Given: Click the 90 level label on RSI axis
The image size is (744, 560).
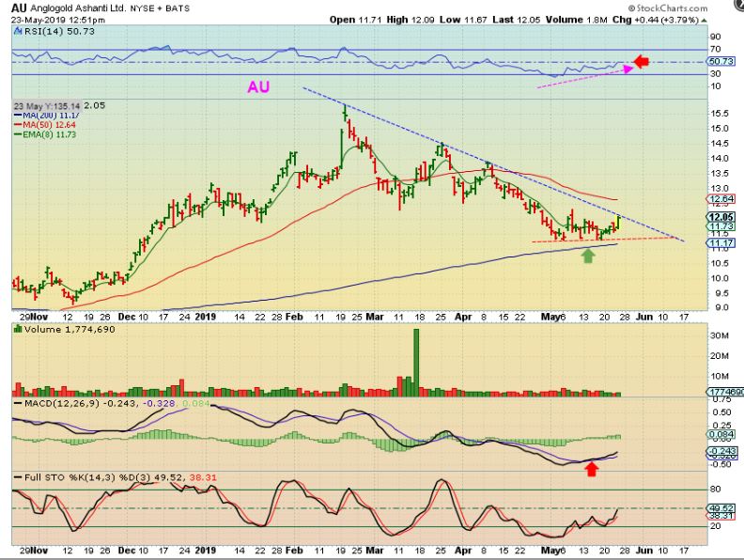Looking at the screenshot, I should tap(716, 37).
